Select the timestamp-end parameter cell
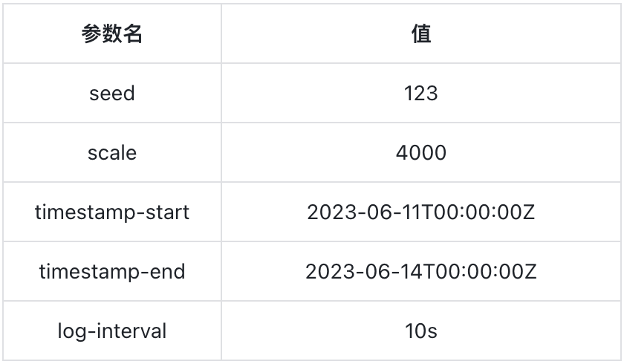The image size is (624, 364). pyautogui.click(x=112, y=272)
